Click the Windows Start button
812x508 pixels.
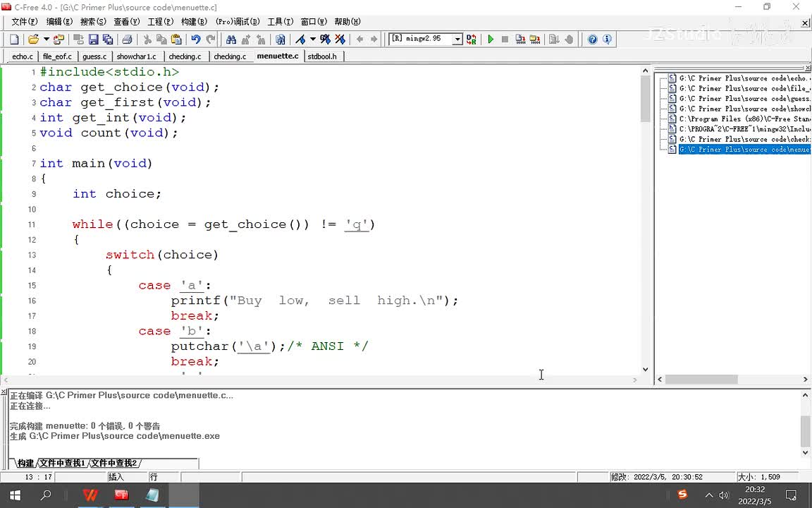point(15,495)
